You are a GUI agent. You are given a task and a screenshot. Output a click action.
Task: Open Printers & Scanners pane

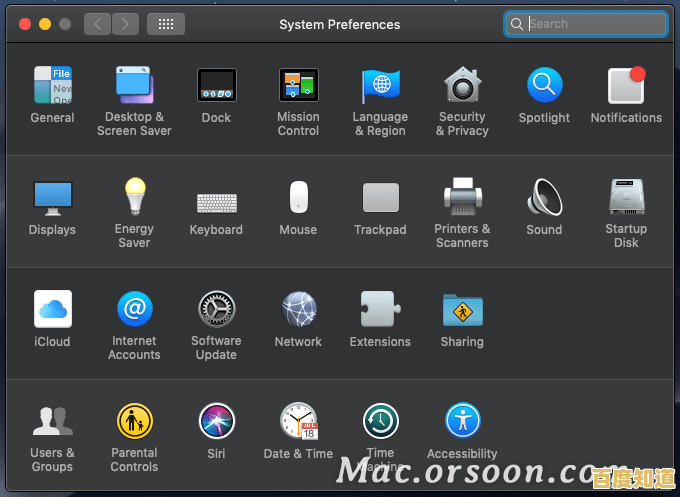[x=462, y=196]
